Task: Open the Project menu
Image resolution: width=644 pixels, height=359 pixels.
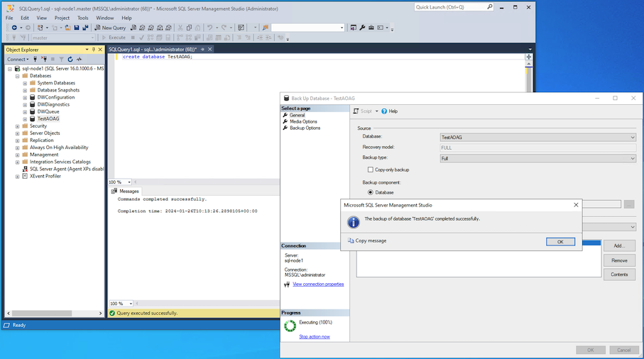Action: (x=62, y=18)
